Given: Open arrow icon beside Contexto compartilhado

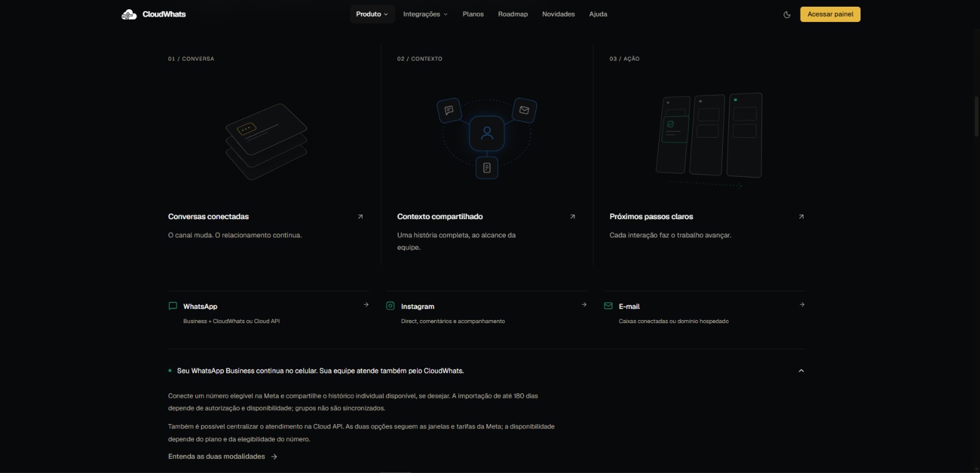Looking at the screenshot, I should tap(573, 217).
